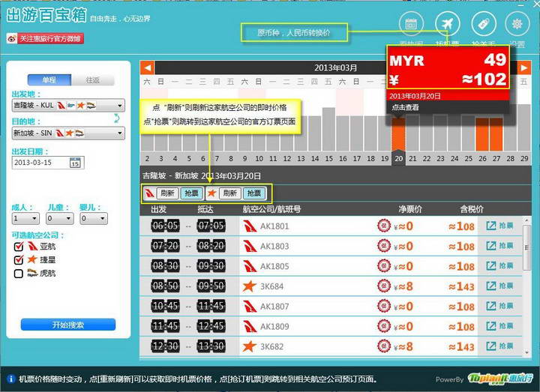
Task: Open the calendar view icon in header
Action: pyautogui.click(x=411, y=24)
